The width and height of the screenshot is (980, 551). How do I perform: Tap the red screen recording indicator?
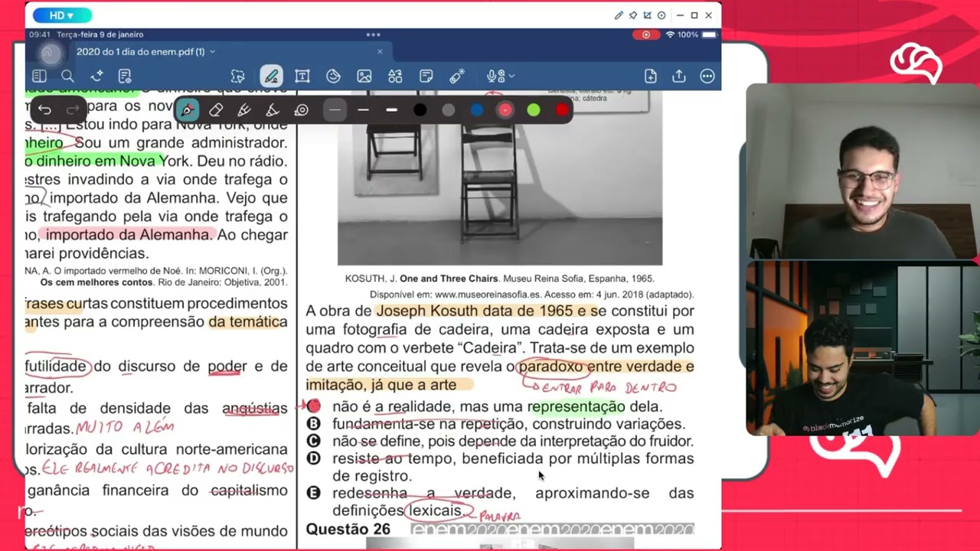click(645, 34)
